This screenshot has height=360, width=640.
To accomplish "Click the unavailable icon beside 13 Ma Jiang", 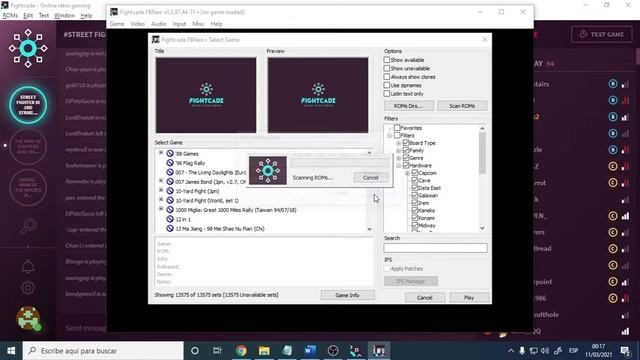I will (x=170, y=229).
